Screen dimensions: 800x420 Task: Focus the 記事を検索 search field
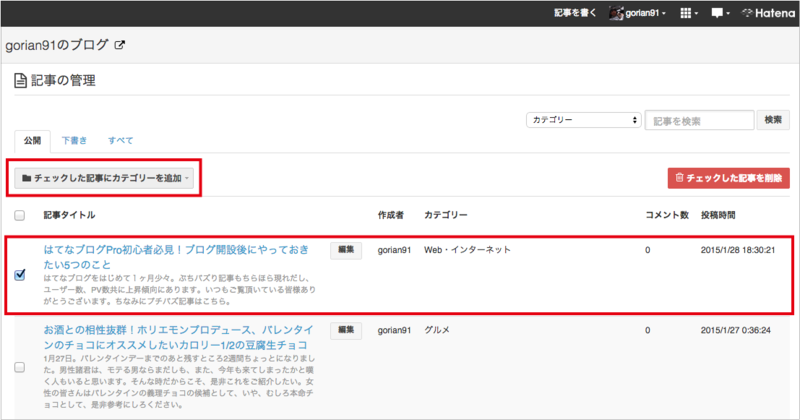point(699,120)
